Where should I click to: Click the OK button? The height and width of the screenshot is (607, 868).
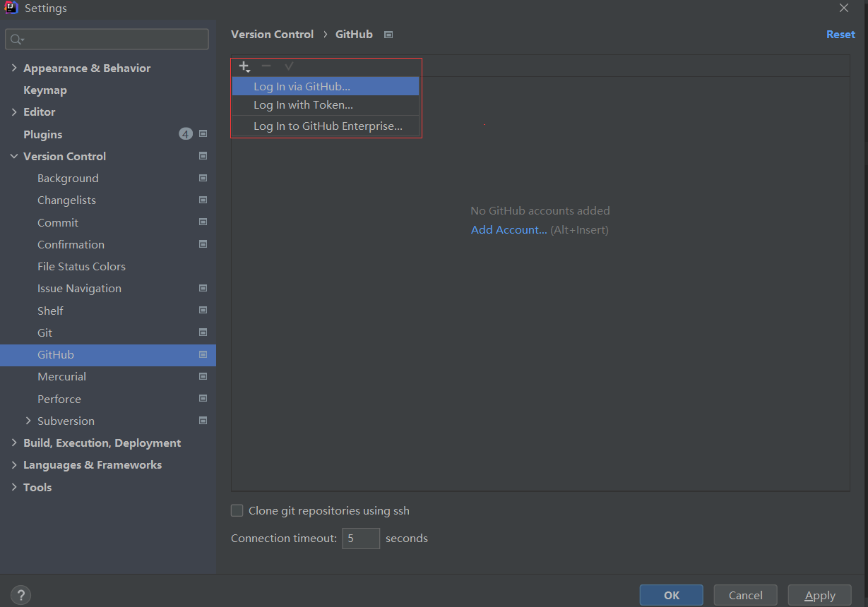pyautogui.click(x=671, y=595)
